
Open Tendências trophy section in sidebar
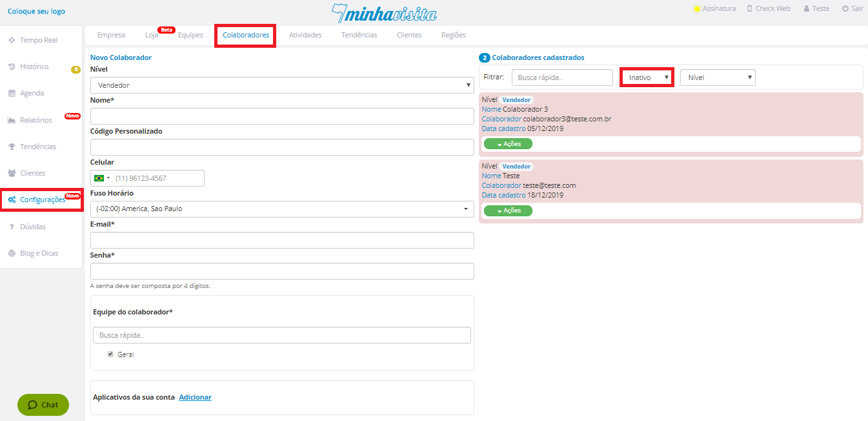point(37,147)
